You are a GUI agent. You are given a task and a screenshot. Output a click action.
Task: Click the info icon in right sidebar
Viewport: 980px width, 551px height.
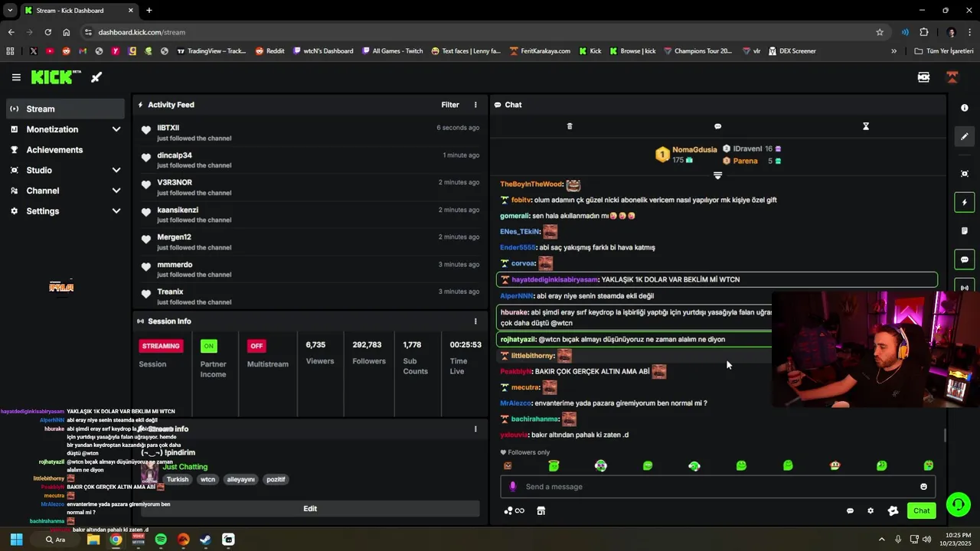pyautogui.click(x=965, y=108)
